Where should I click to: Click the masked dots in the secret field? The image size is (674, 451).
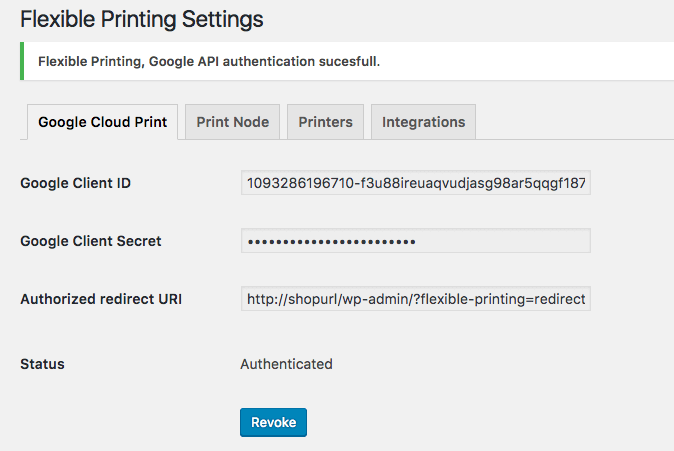click(331, 242)
